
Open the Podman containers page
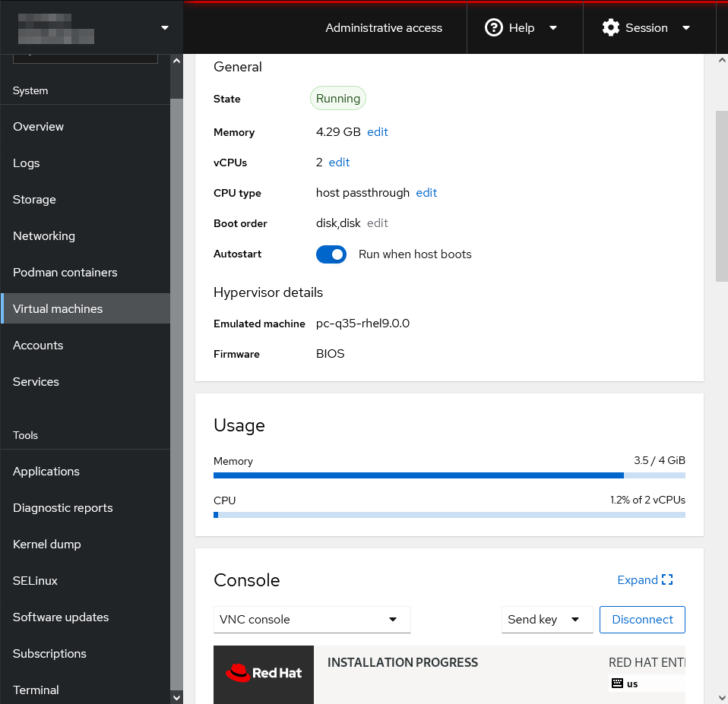[x=65, y=273]
